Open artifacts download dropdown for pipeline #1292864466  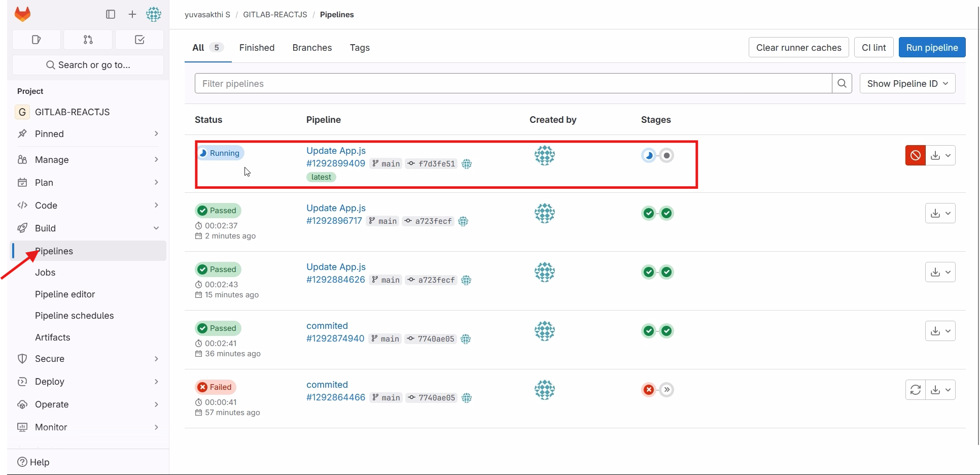tap(941, 390)
